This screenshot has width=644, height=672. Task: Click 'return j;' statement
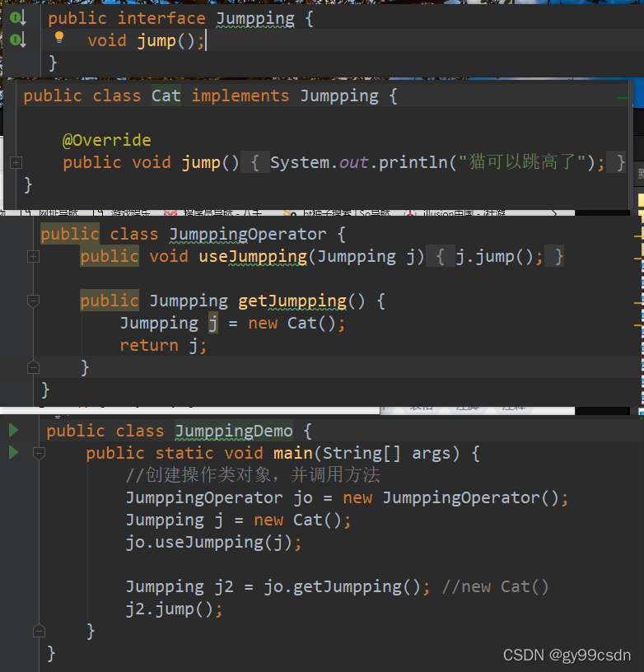coord(163,345)
